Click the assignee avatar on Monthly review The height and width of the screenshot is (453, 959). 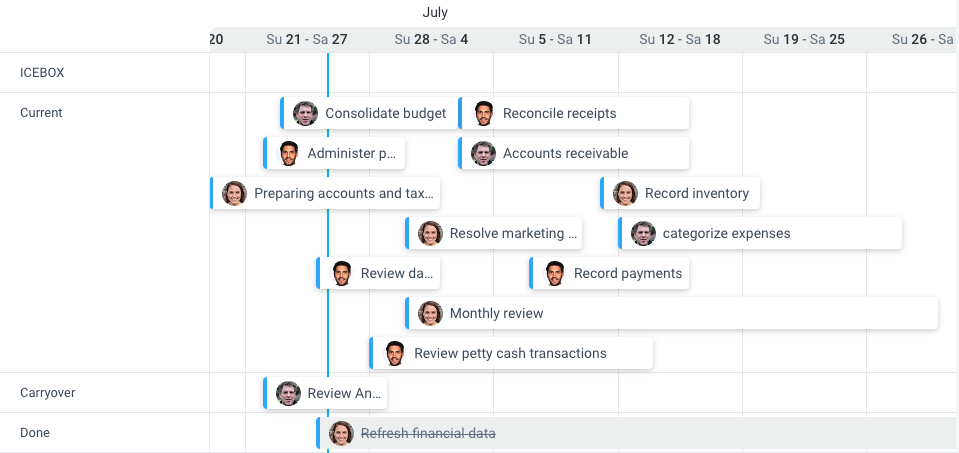(430, 314)
